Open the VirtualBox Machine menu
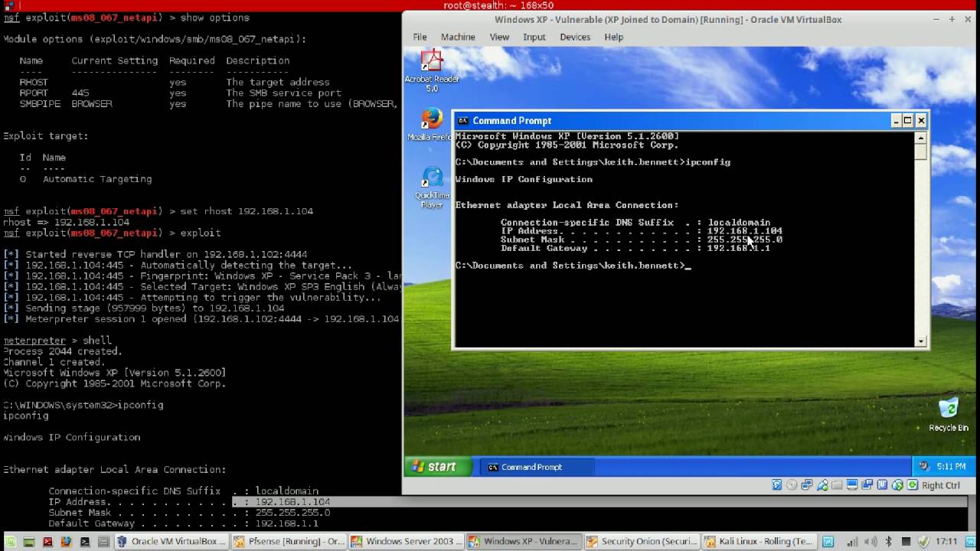 [458, 37]
